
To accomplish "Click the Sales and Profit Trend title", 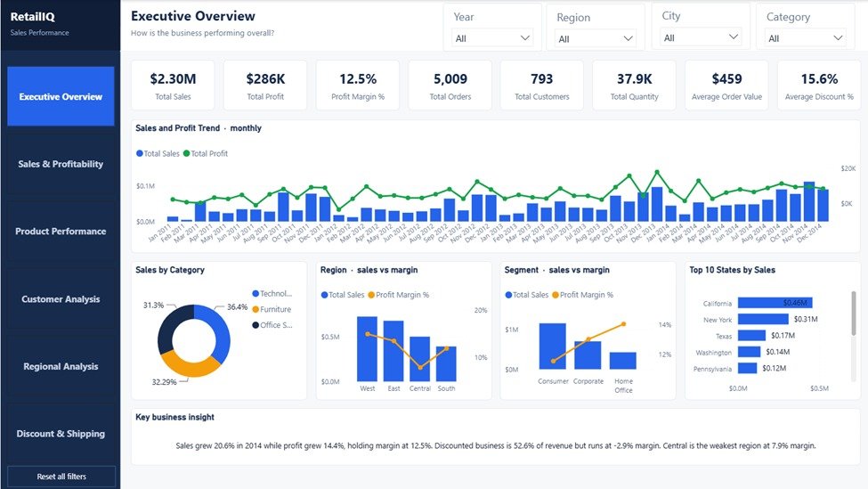I will click(x=199, y=128).
